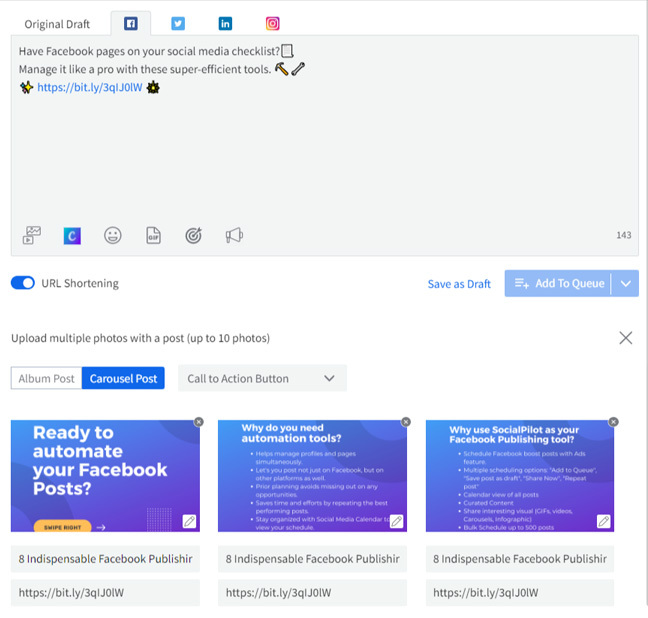This screenshot has width=648, height=618.
Task: Click title field under second carousel image
Action: pyautogui.click(x=312, y=559)
